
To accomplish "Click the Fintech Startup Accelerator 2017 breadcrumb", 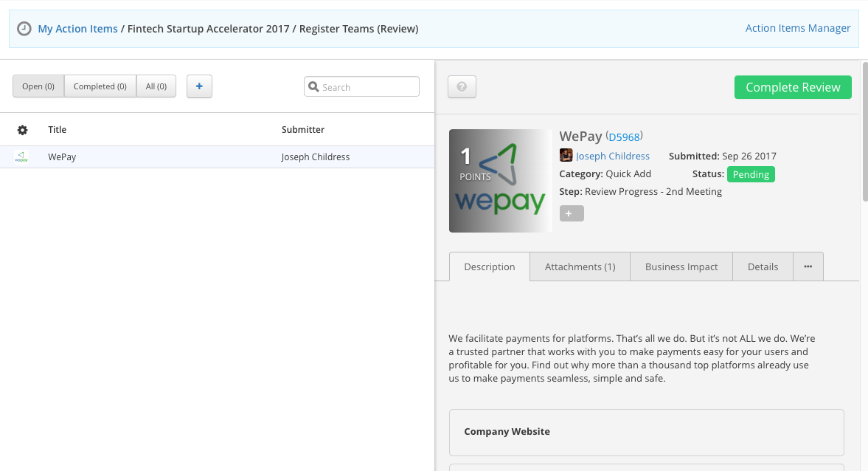I will coord(208,29).
